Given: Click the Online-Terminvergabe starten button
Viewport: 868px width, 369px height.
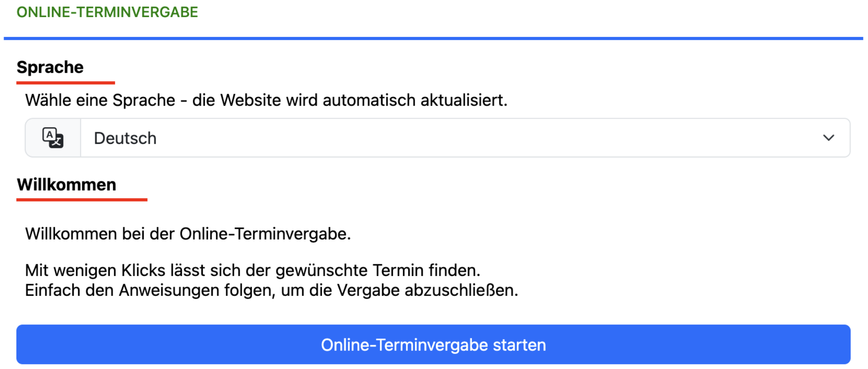Looking at the screenshot, I should click(x=433, y=344).
